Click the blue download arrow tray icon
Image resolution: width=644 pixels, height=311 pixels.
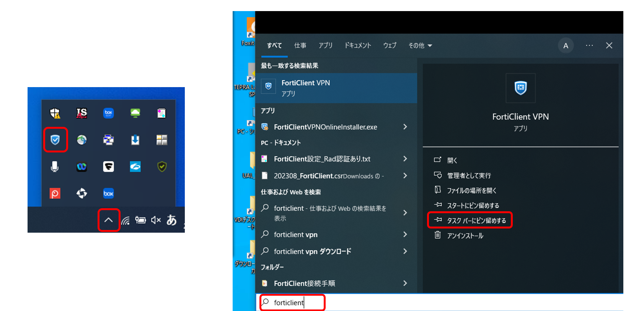click(x=135, y=140)
